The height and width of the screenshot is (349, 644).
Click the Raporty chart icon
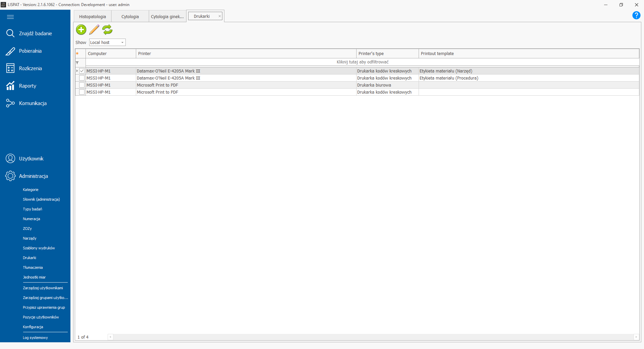10,86
